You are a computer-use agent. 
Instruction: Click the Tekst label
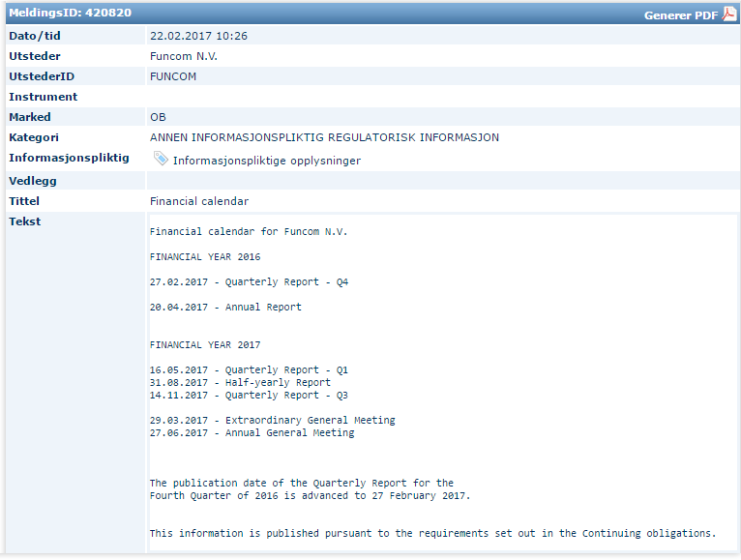tap(24, 221)
